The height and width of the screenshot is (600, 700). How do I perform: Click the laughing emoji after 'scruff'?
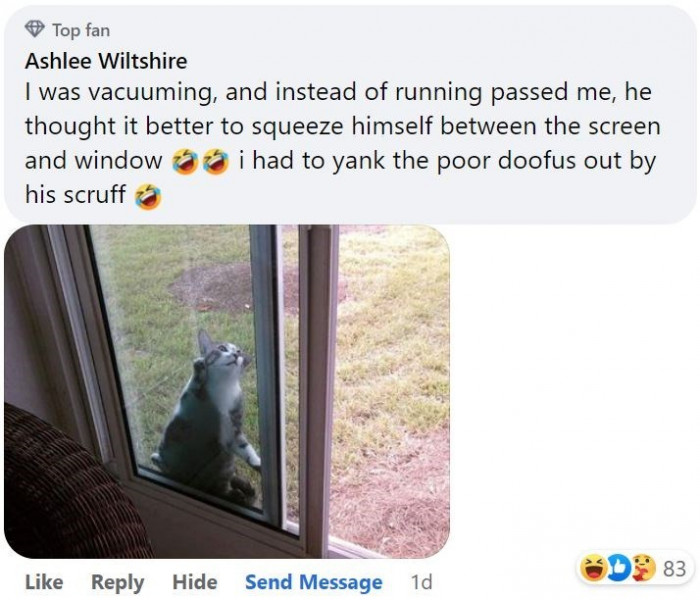[x=148, y=196]
